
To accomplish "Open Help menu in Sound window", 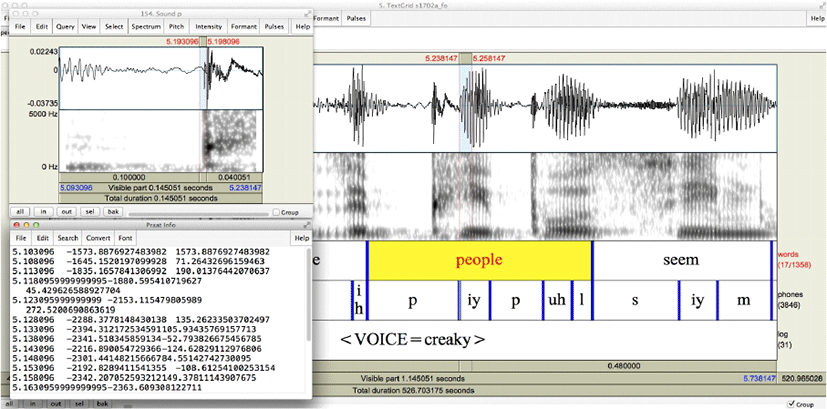I will tap(303, 26).
